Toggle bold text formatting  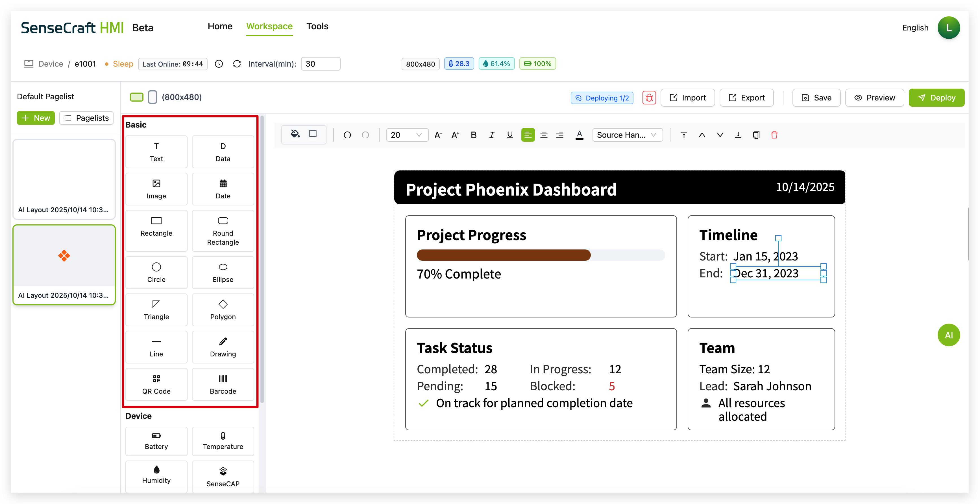[473, 135]
